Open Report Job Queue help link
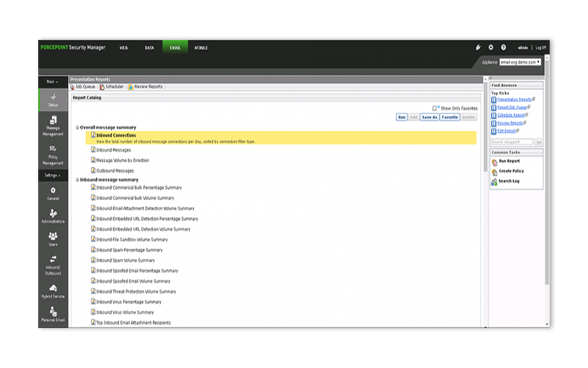The image size is (588, 368). coord(512,107)
